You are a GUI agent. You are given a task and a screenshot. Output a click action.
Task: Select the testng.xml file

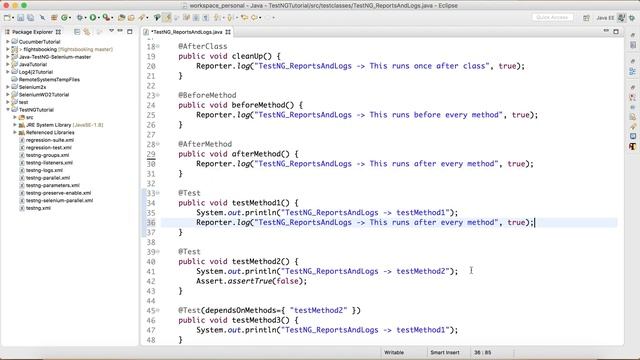click(x=38, y=208)
